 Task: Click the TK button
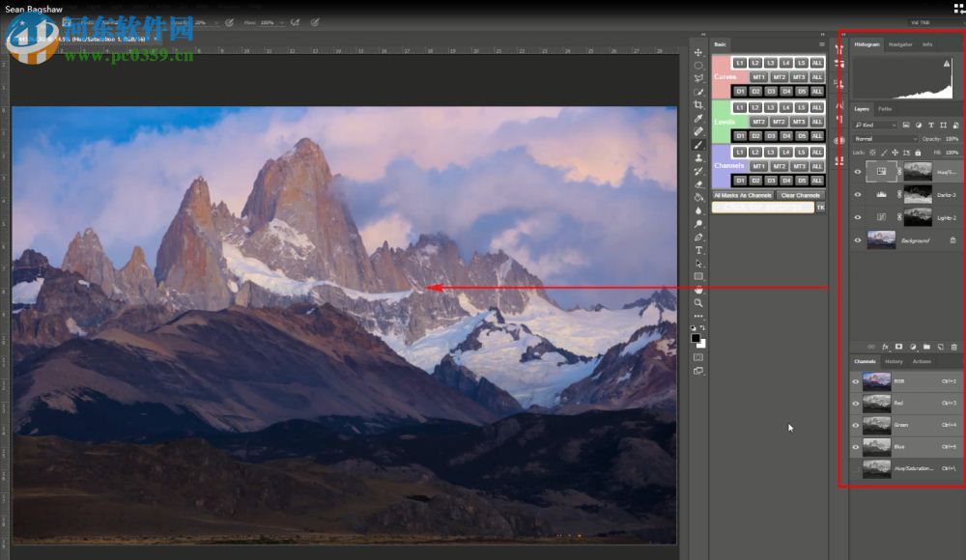click(x=820, y=208)
